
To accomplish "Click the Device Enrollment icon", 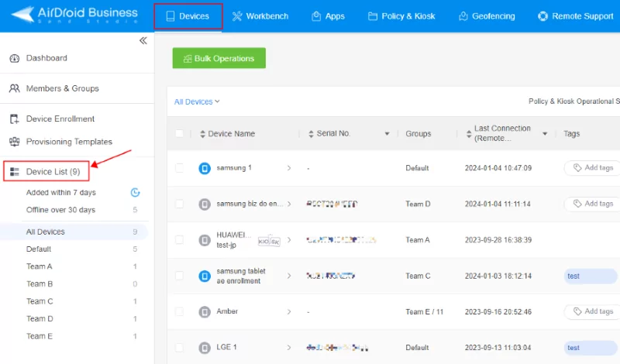I will pos(14,119).
